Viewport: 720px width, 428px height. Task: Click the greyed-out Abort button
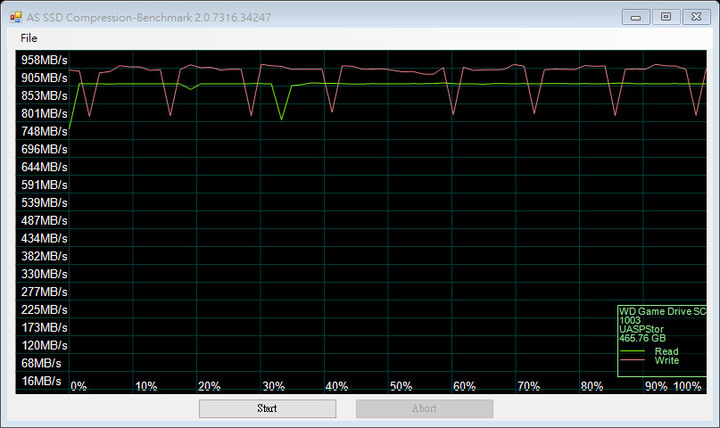[424, 408]
